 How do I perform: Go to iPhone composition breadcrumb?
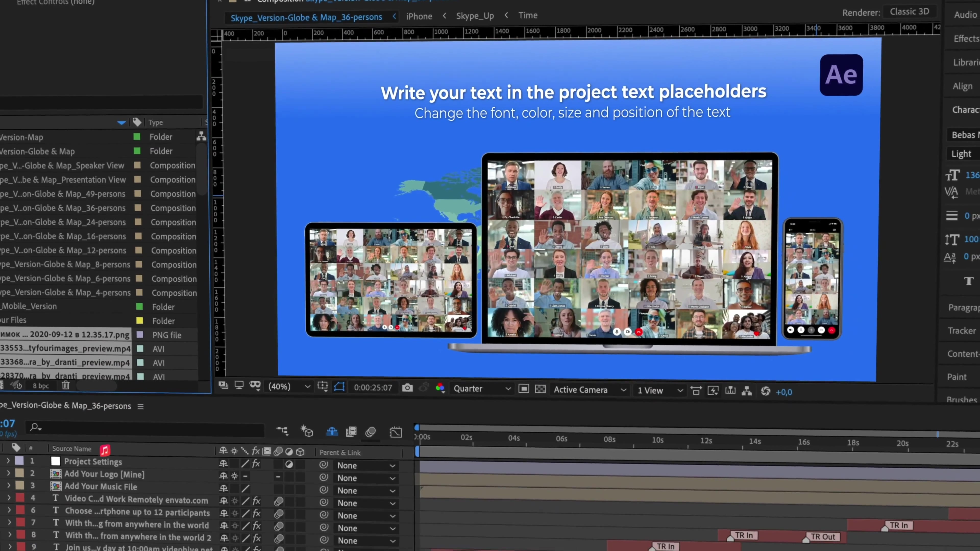[419, 16]
